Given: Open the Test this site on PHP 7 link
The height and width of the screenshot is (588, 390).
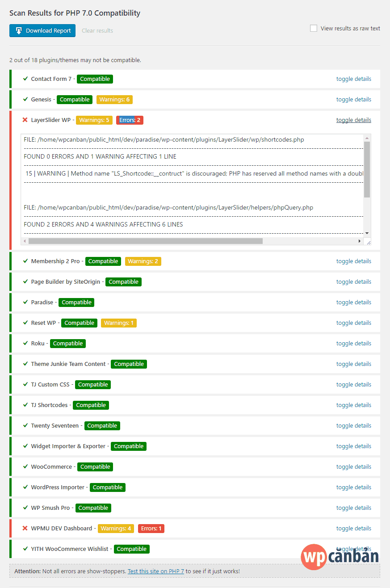Looking at the screenshot, I should 156,571.
